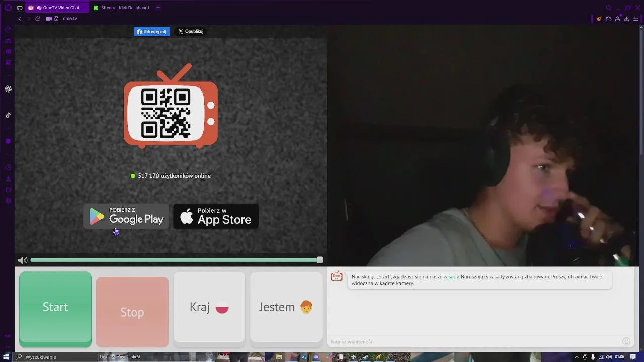Click the camera-in-use indicator in address bar
Image resolution: width=644 pixels, height=362 pixels.
(x=49, y=19)
